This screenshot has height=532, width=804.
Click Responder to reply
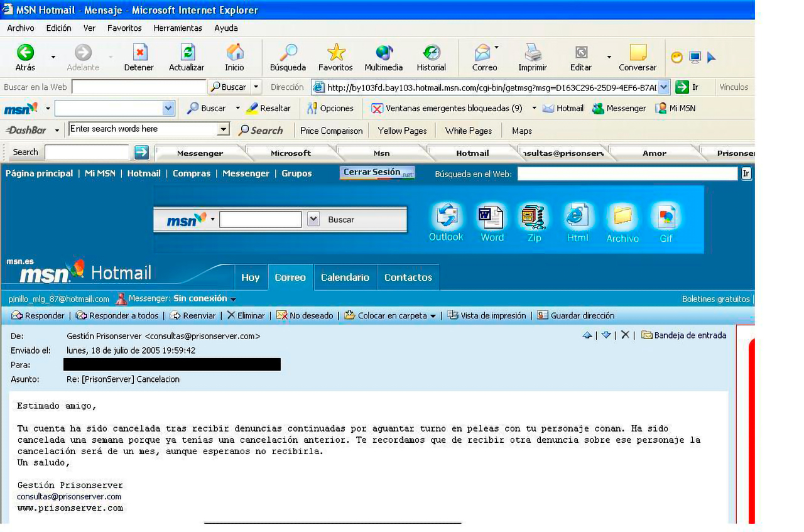38,316
